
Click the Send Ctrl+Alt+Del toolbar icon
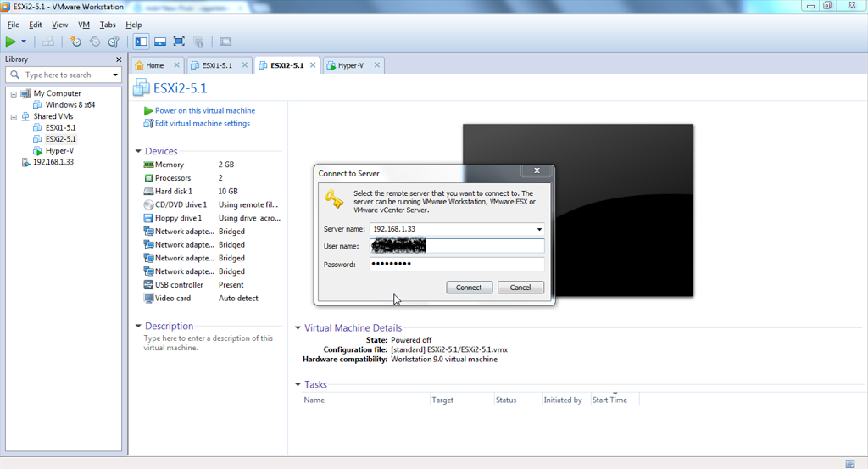tap(48, 42)
